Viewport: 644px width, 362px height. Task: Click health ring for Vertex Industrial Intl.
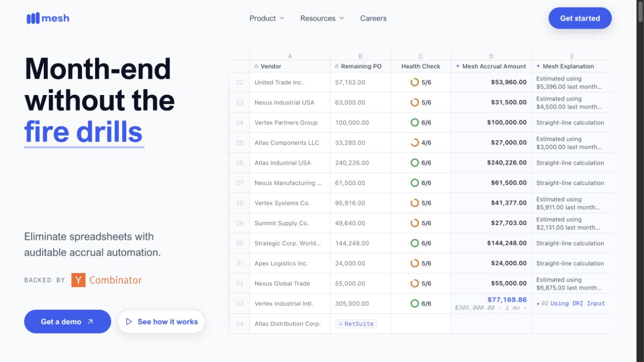414,304
